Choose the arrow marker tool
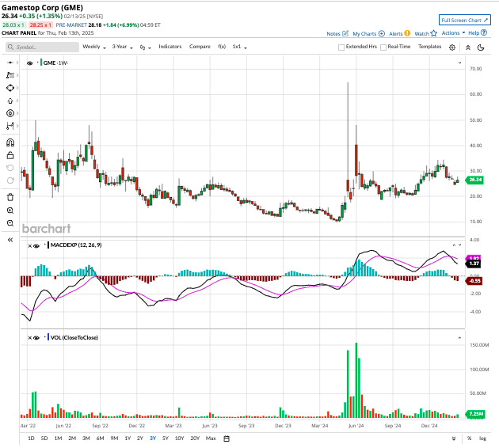The height and width of the screenshot is (448, 499). click(10, 101)
